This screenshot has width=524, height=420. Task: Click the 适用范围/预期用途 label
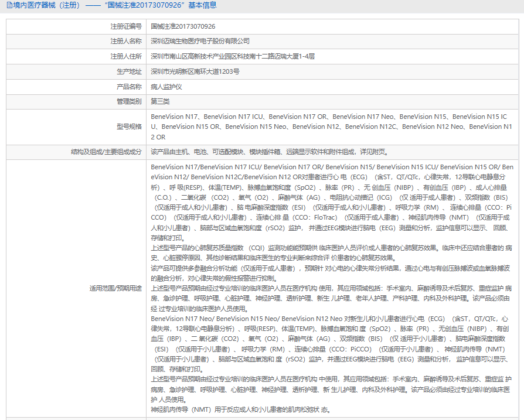[x=115, y=288]
